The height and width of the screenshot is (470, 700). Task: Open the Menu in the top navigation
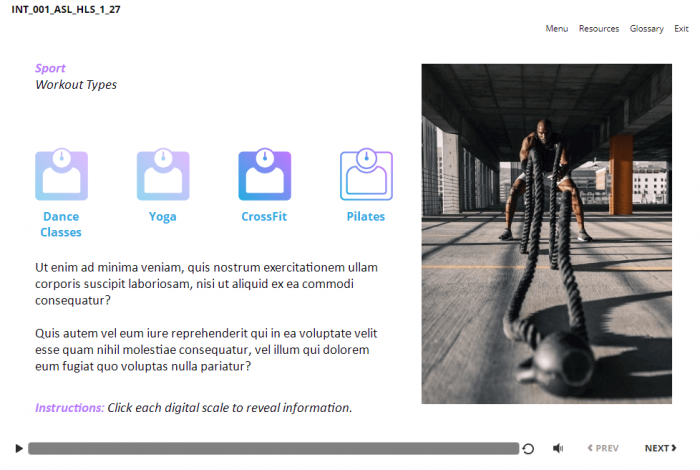click(x=556, y=29)
